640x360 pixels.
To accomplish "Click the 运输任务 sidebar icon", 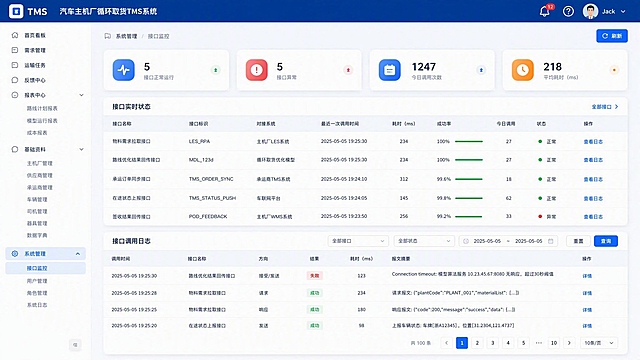I will [15, 65].
